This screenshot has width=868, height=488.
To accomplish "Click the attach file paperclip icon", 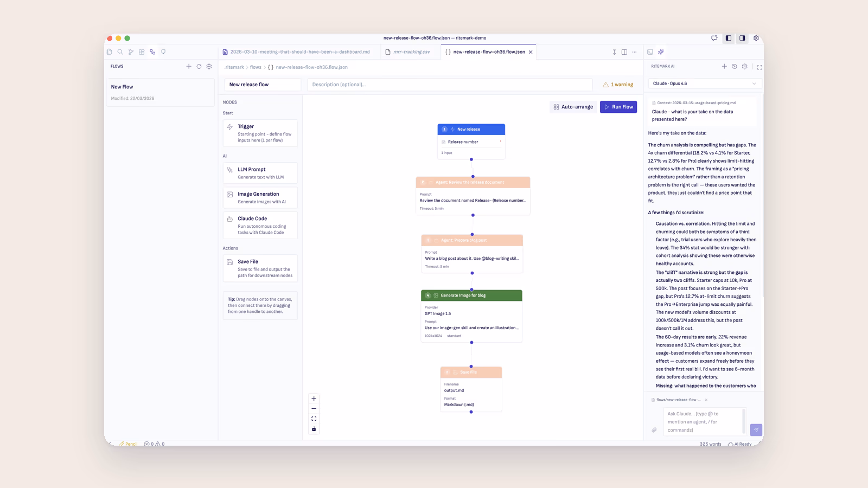I will coord(654,430).
